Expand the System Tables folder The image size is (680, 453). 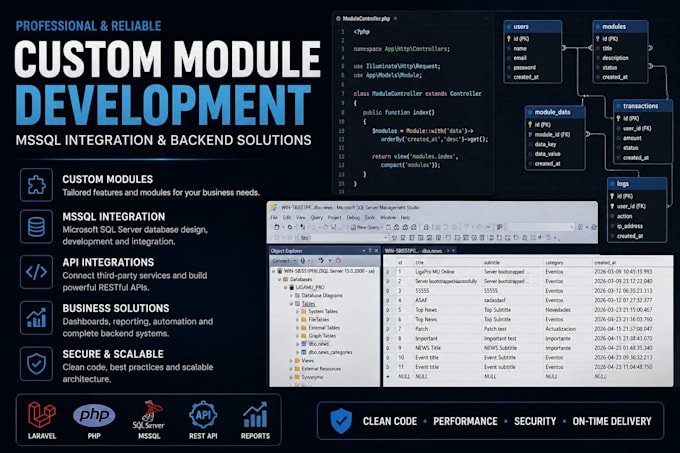point(298,311)
